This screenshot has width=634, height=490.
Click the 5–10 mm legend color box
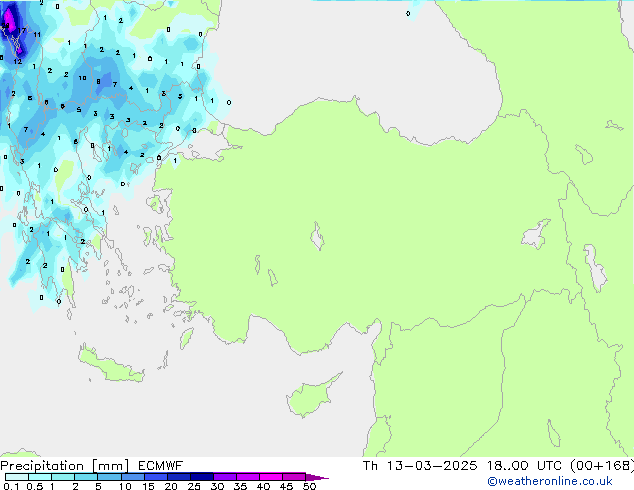coord(109,477)
